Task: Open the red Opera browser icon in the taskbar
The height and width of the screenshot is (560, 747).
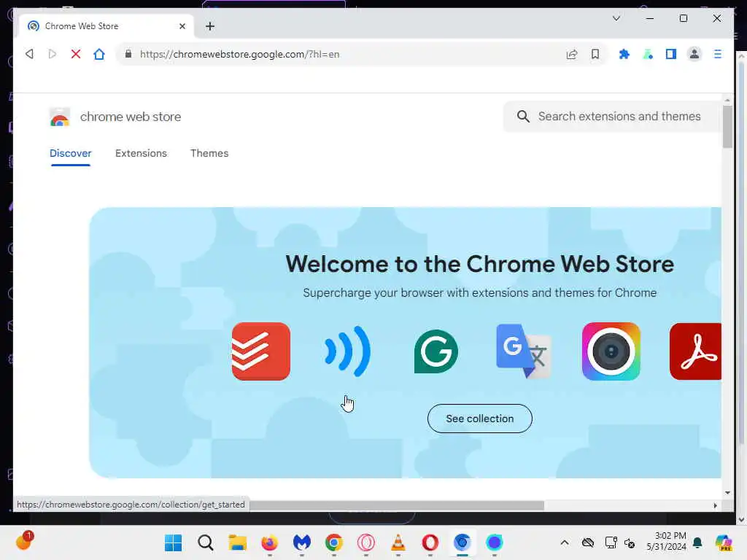Action: click(x=430, y=542)
